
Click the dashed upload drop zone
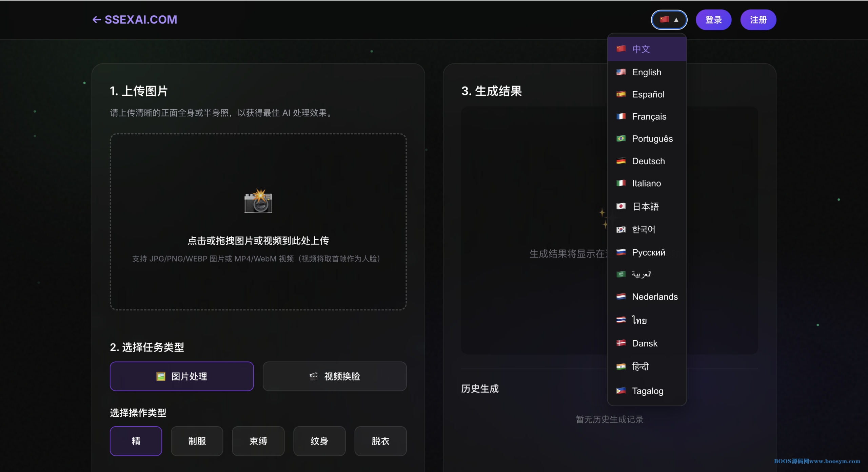tap(258, 222)
